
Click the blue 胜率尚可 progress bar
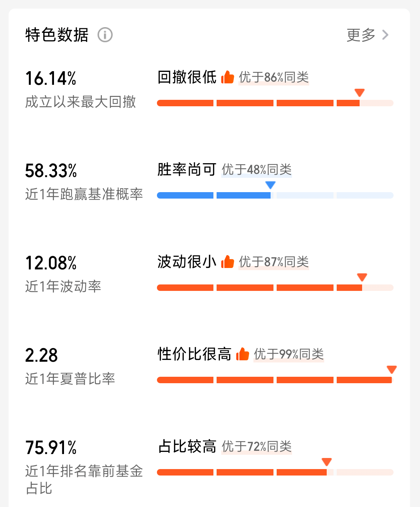(275, 195)
